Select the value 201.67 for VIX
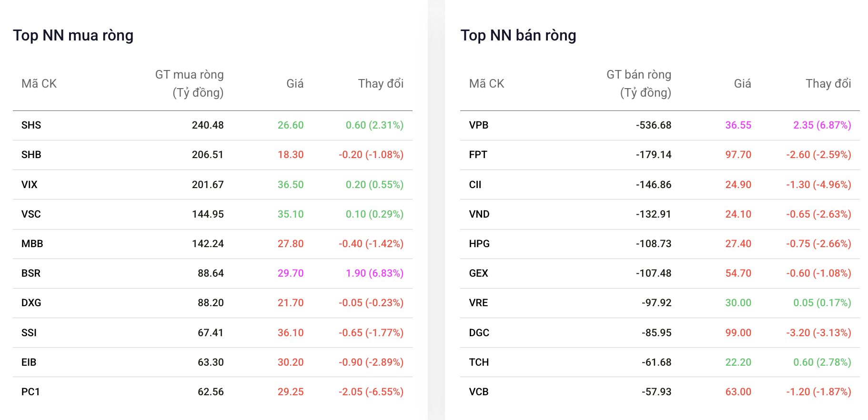This screenshot has height=420, width=868. tap(208, 185)
